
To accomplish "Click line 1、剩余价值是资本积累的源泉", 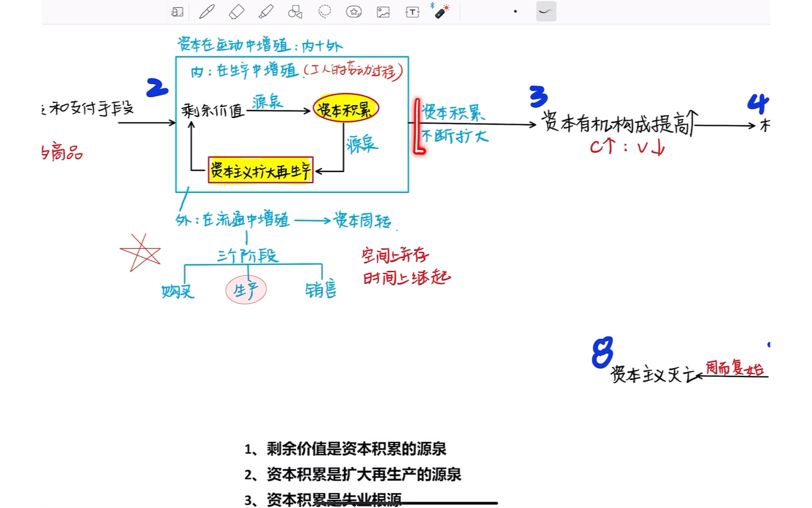I will (345, 449).
